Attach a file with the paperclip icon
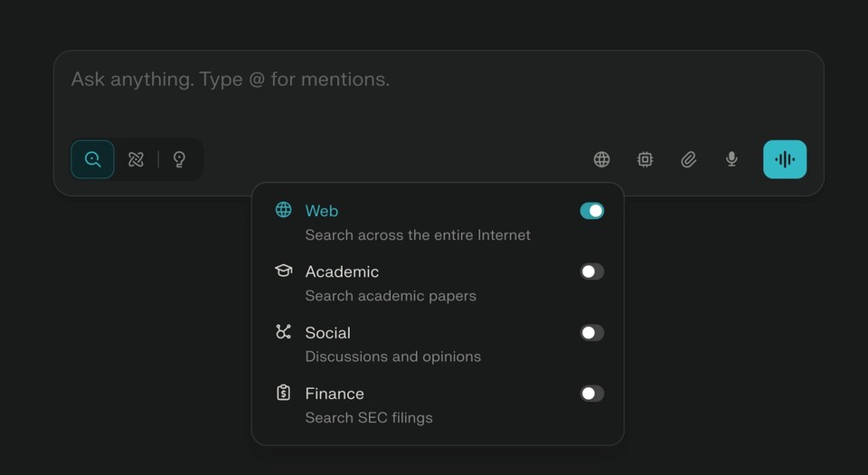This screenshot has width=868, height=475. [688, 159]
